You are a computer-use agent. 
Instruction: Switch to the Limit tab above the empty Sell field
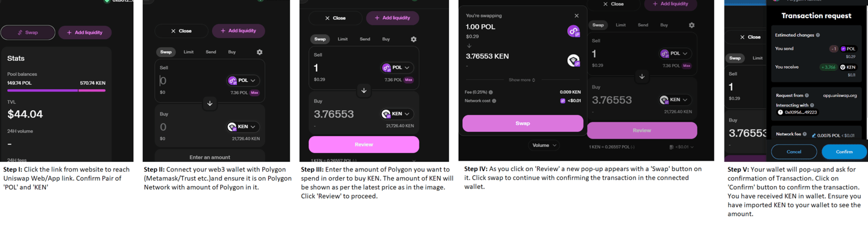189,52
